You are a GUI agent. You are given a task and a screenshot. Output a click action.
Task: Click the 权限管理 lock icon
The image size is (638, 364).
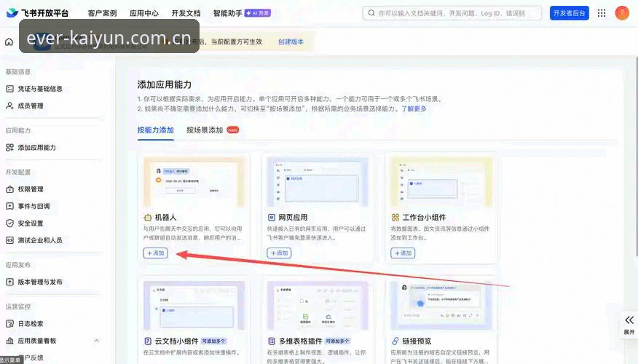(x=9, y=189)
